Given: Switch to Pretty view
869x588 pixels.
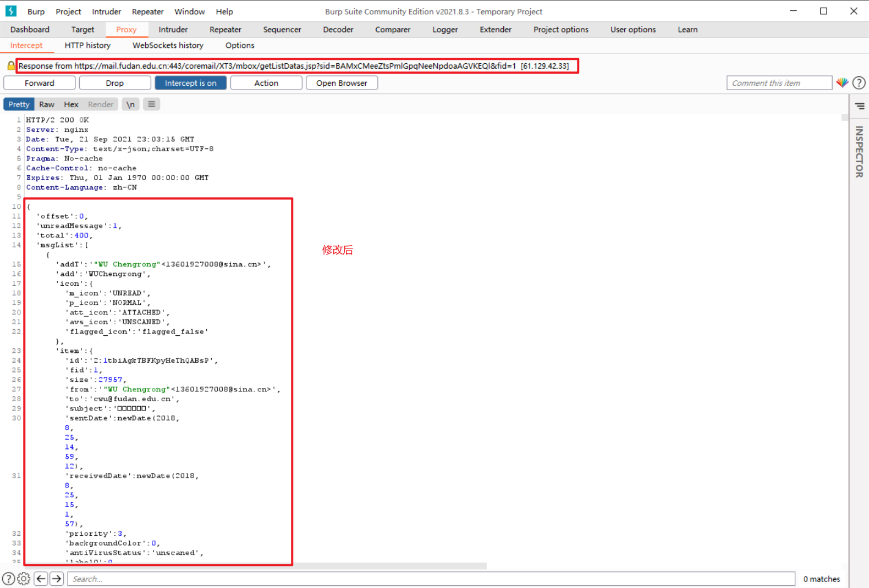Looking at the screenshot, I should [x=19, y=104].
